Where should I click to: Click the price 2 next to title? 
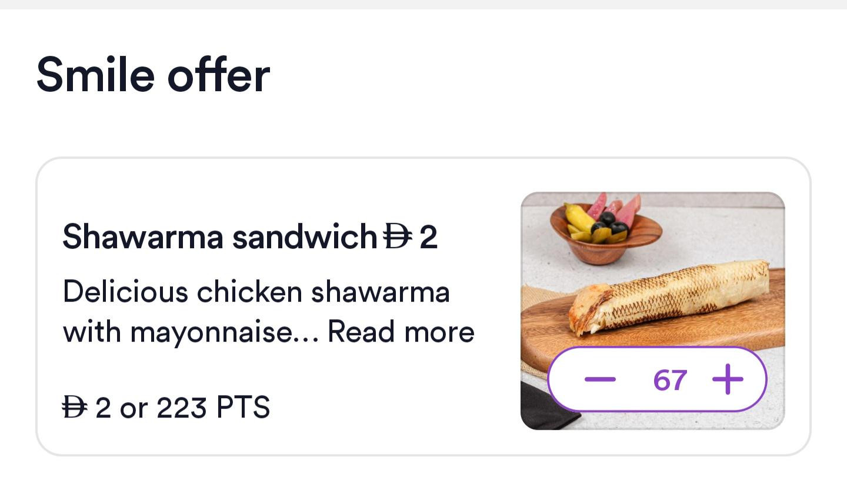pos(428,237)
